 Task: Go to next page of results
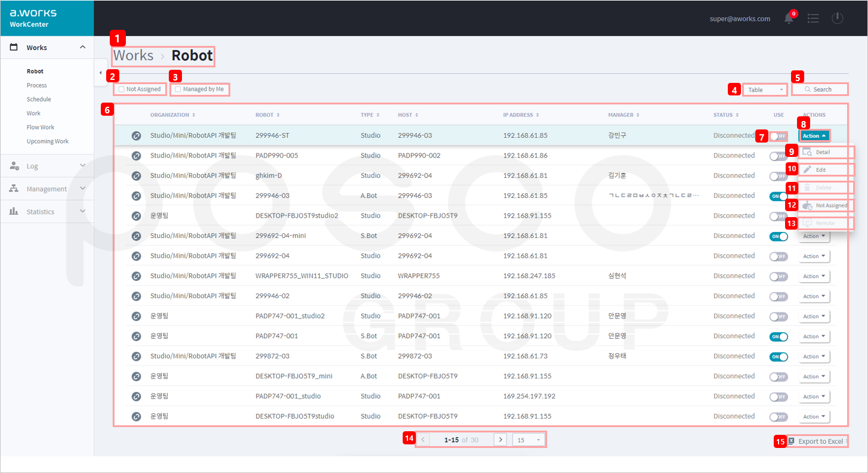501,440
